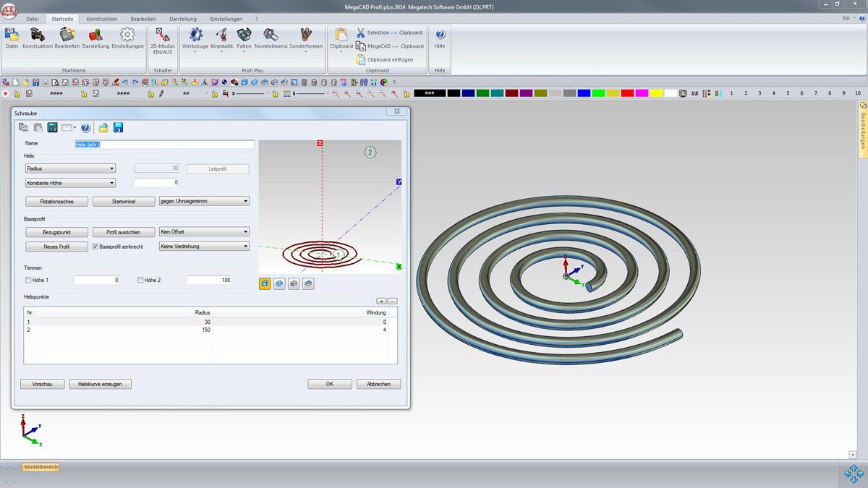Click the 2D-Modus EIN/AUS switch icon
The image size is (868, 488).
[x=163, y=36]
